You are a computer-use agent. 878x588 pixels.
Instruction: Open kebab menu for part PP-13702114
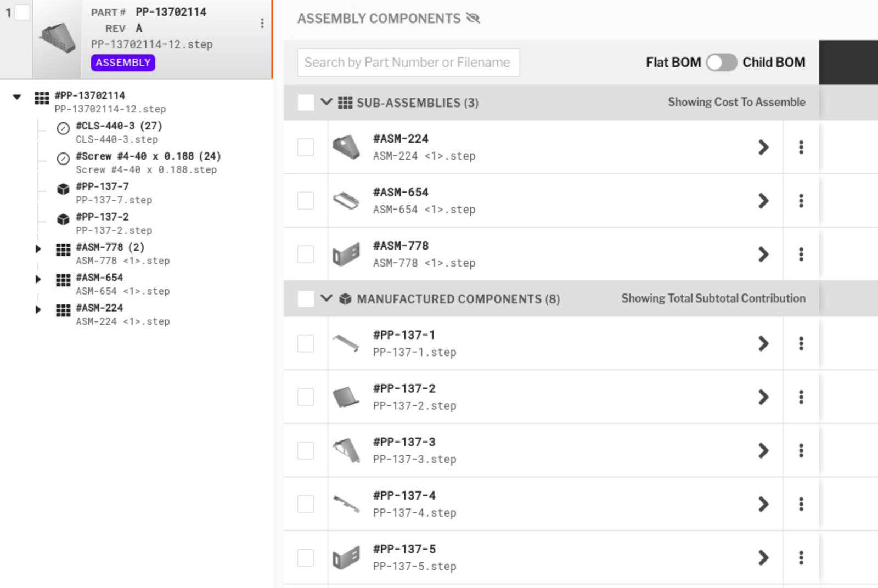262,23
